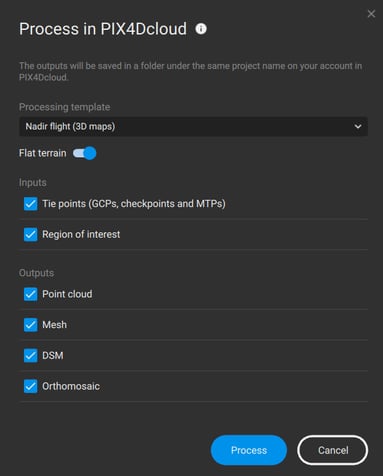Uncheck the Orthomosaic output checkbox
This screenshot has width=383, height=476.
31,386
